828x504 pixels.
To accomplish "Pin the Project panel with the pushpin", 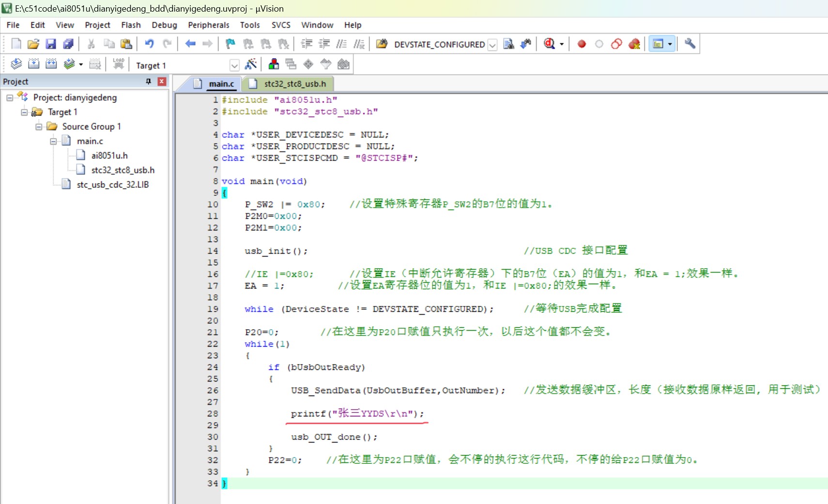I will [149, 81].
